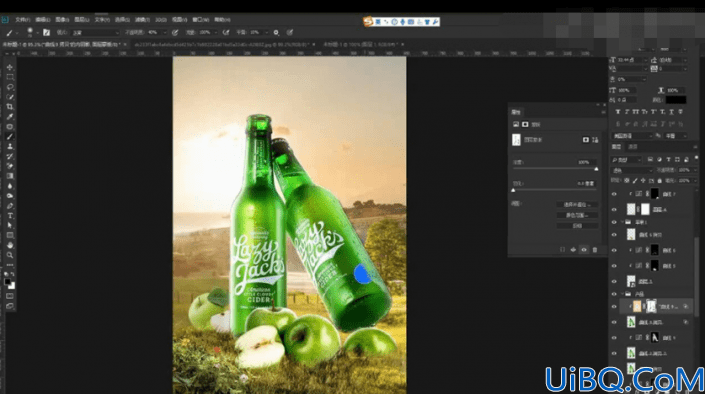Toggle mask visibility eye in Properties panel
The image size is (705, 394).
[584, 250]
